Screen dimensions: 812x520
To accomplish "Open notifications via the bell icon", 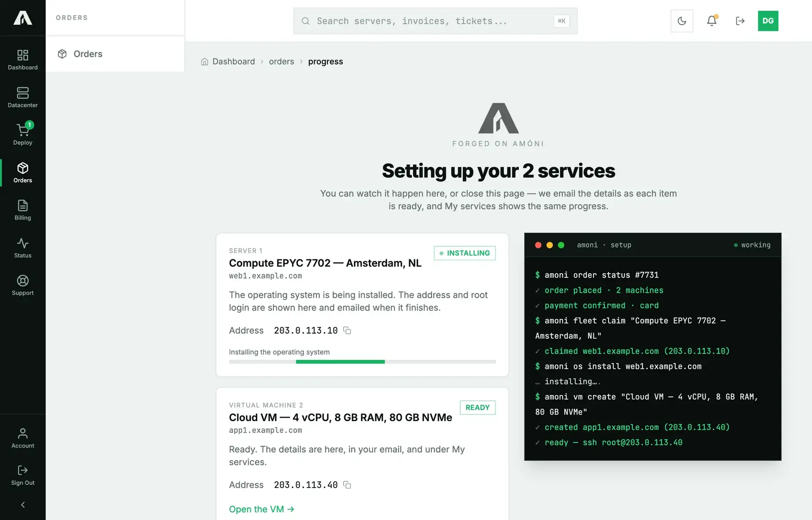I will 711,21.
